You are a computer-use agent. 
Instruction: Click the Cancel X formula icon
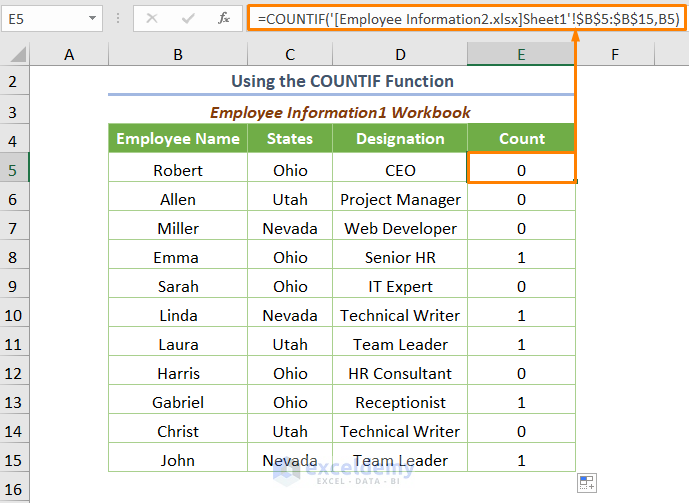[x=152, y=18]
